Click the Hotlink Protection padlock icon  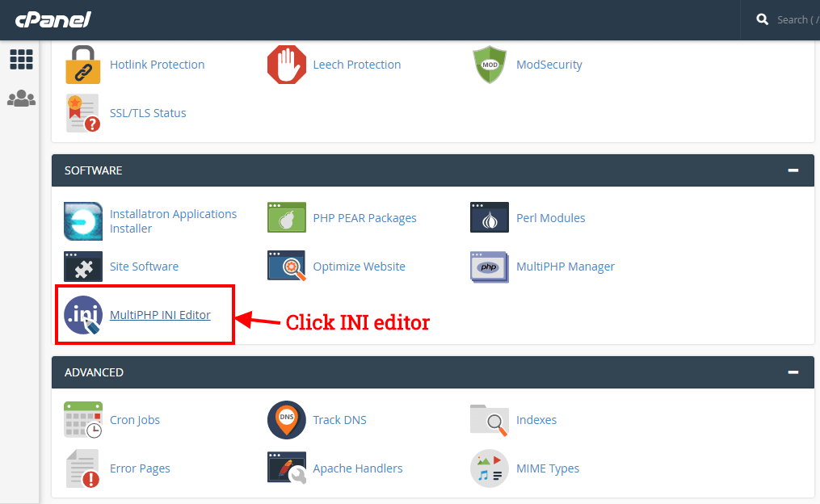pyautogui.click(x=82, y=65)
